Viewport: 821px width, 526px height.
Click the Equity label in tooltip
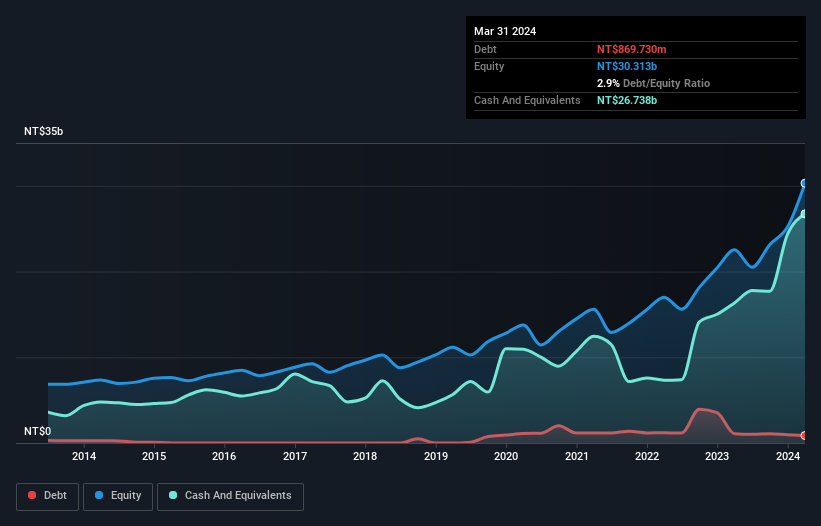click(x=489, y=66)
